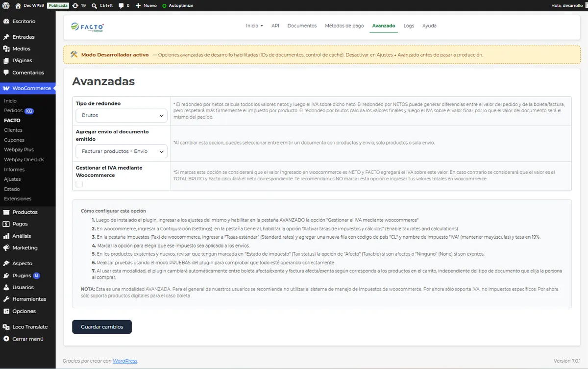Viewport: 588px width, 369px height.
Task: Open the Agregar envío al documento dropdown
Action: point(122,151)
